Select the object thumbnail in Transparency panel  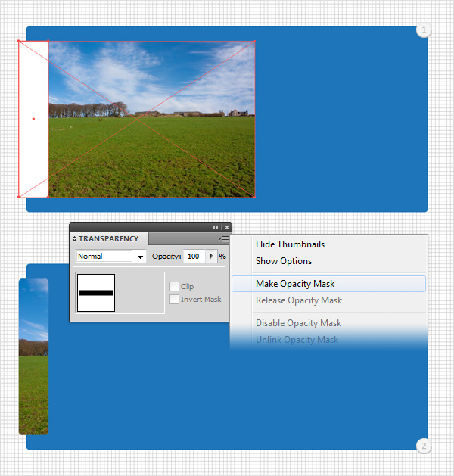point(96,293)
